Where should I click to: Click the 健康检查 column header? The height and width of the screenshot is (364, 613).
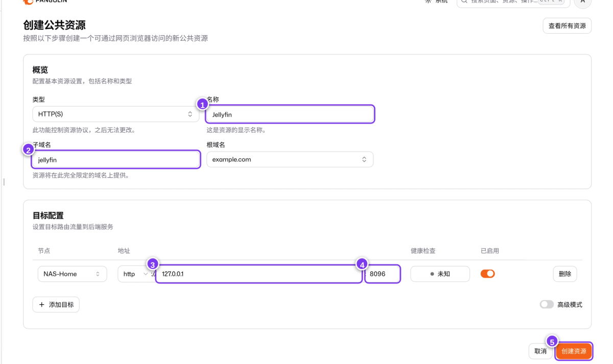(x=423, y=251)
